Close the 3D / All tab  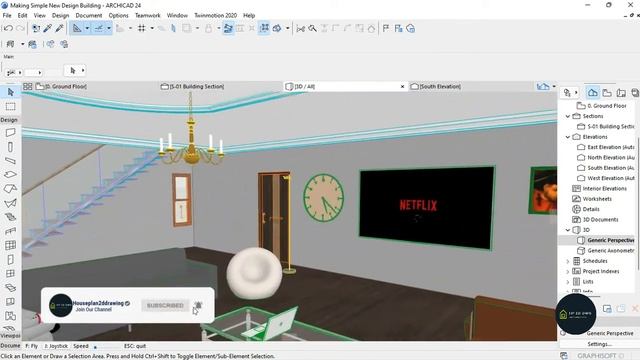coord(402,87)
